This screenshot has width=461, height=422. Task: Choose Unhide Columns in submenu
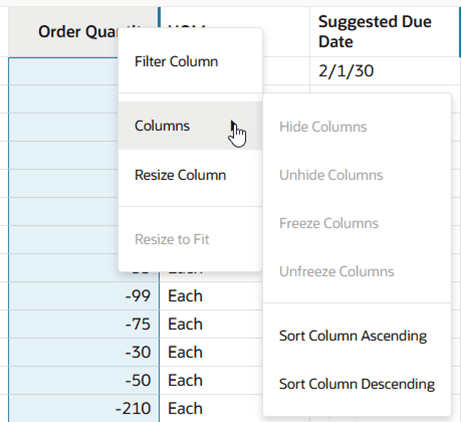[x=357, y=175]
